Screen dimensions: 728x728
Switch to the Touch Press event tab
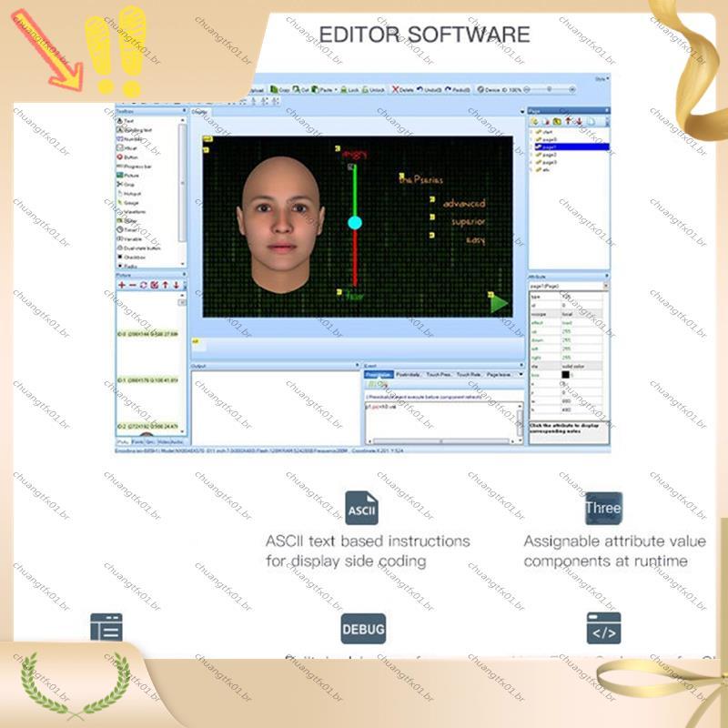click(x=439, y=374)
